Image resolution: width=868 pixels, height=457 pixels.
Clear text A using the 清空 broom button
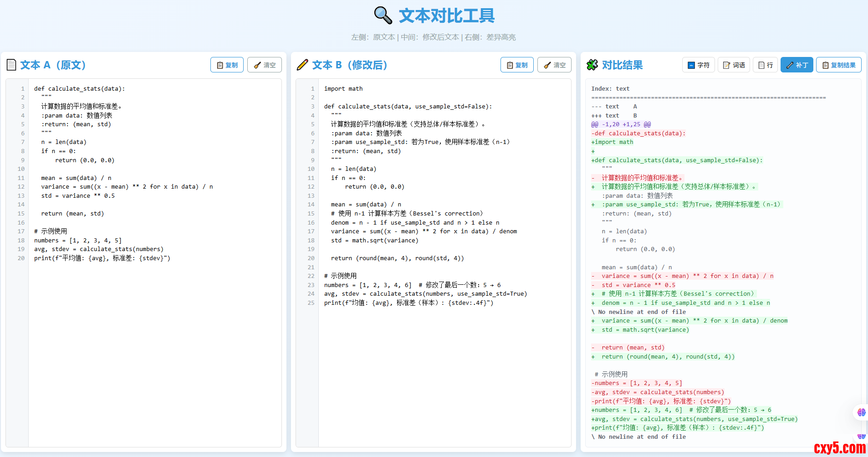(x=265, y=65)
